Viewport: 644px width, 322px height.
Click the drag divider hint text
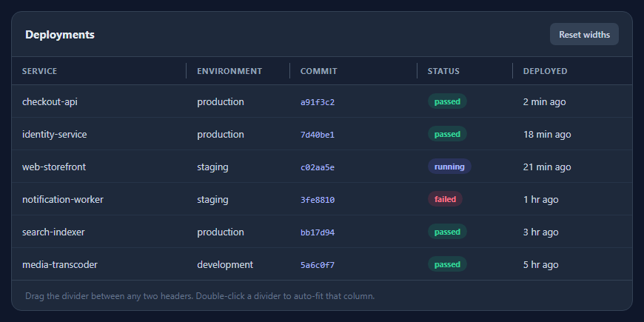click(x=200, y=295)
